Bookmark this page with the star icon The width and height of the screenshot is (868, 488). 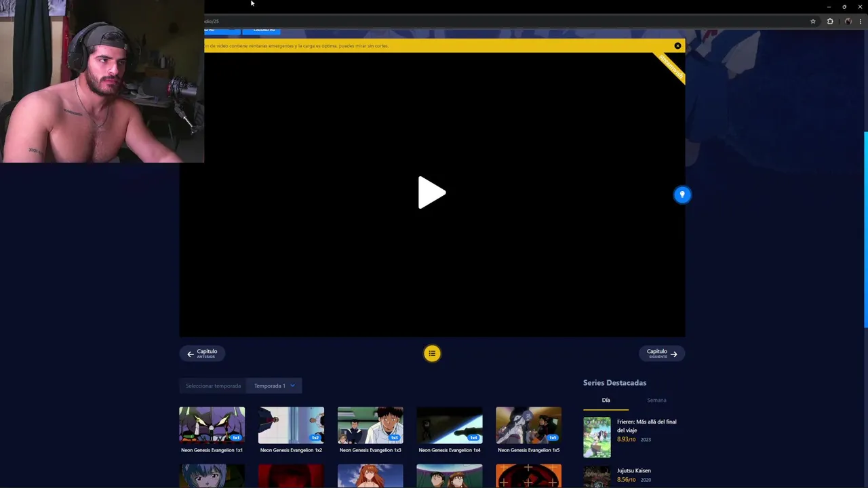point(813,21)
